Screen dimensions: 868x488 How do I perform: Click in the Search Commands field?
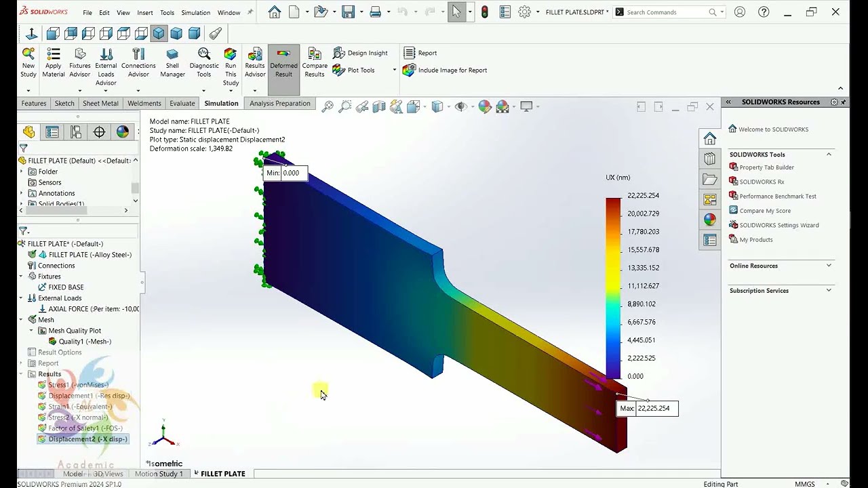pos(667,12)
